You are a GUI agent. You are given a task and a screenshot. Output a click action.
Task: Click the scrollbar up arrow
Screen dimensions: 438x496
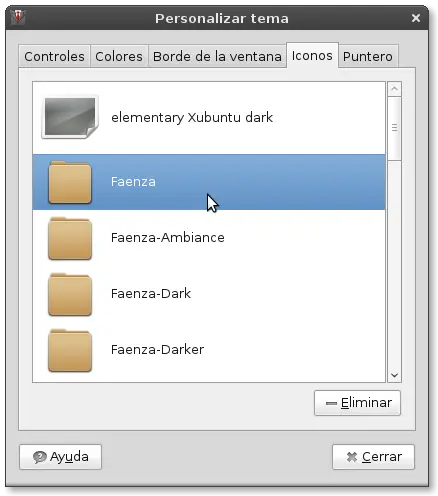click(x=394, y=89)
